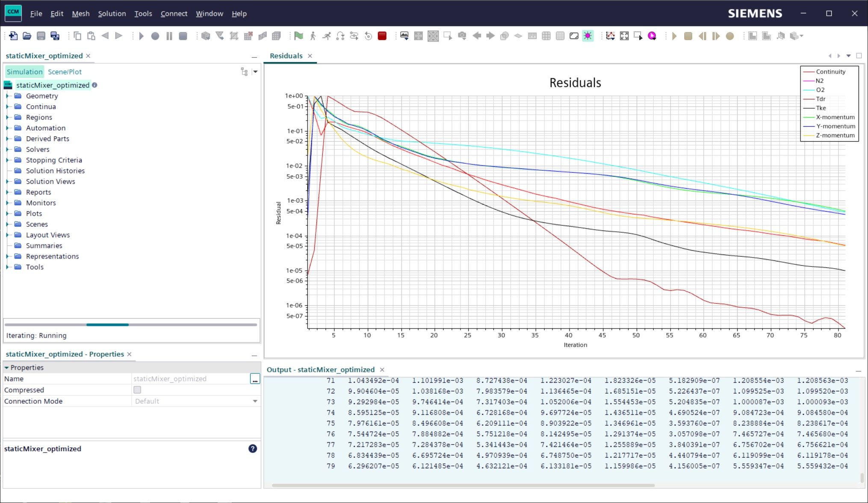Click the running figure Run icon
The image size is (868, 503).
[x=327, y=36]
